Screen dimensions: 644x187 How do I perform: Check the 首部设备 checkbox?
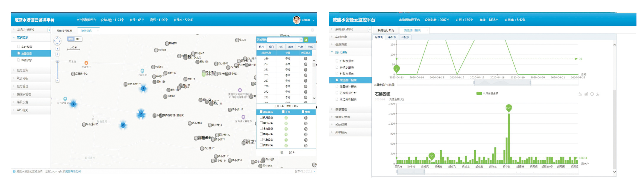(261, 145)
